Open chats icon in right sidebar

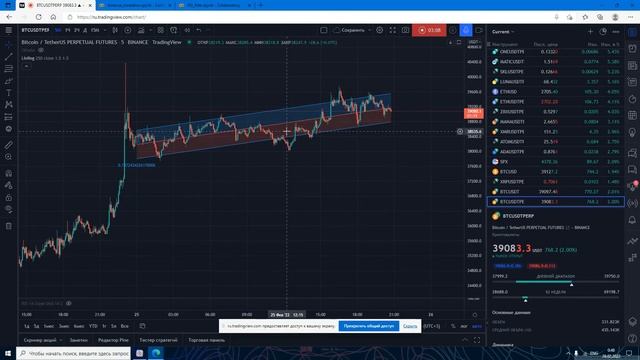pyautogui.click(x=632, y=153)
